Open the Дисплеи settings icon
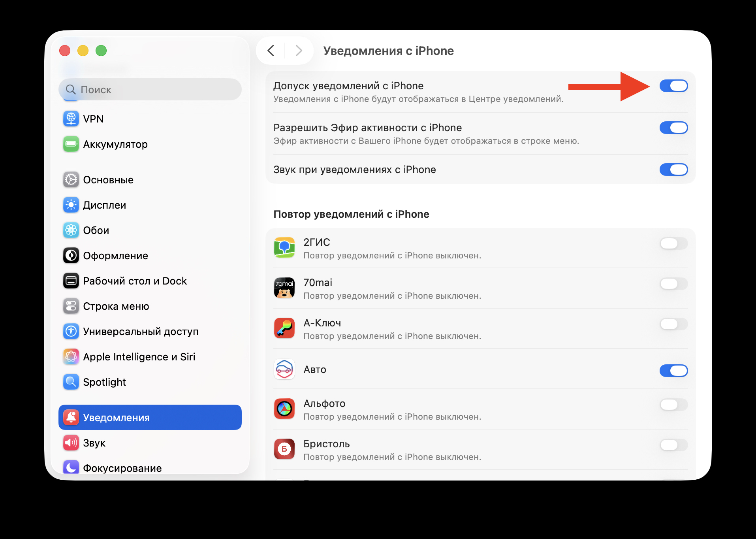Screen dimensions: 756x539 click(x=71, y=205)
